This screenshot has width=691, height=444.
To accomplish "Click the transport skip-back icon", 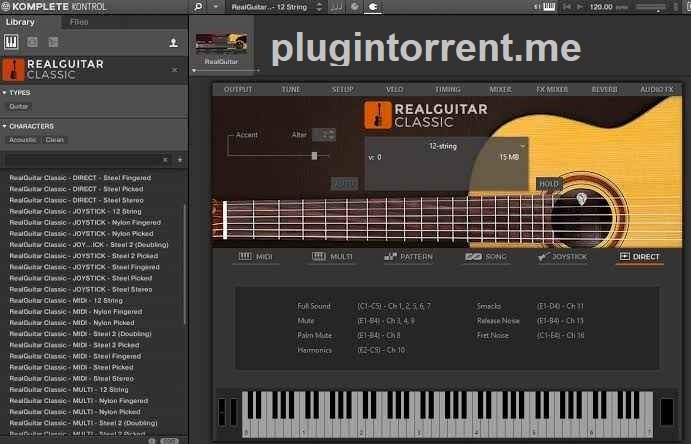I will [x=567, y=7].
